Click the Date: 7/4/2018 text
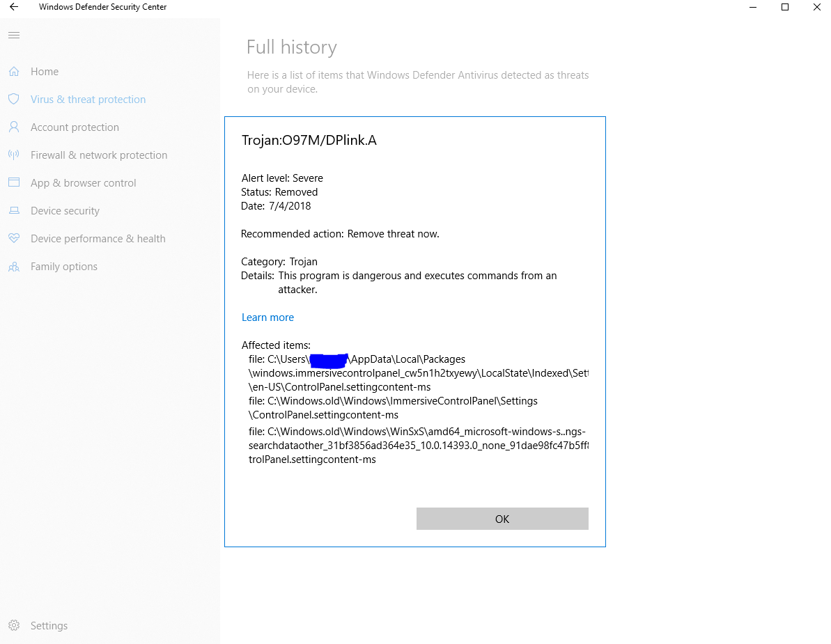The width and height of the screenshot is (831, 644). pyautogui.click(x=276, y=206)
